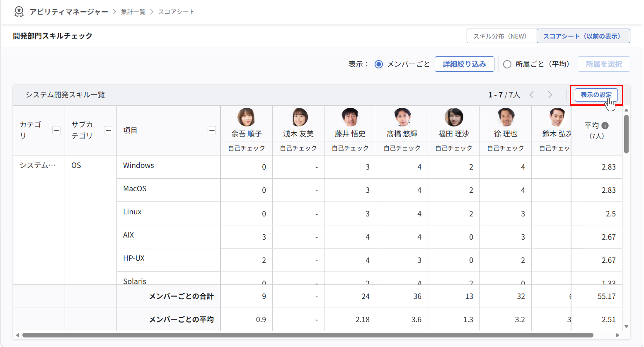Open 表示の設定 button
The width and height of the screenshot is (644, 347).
tap(596, 95)
